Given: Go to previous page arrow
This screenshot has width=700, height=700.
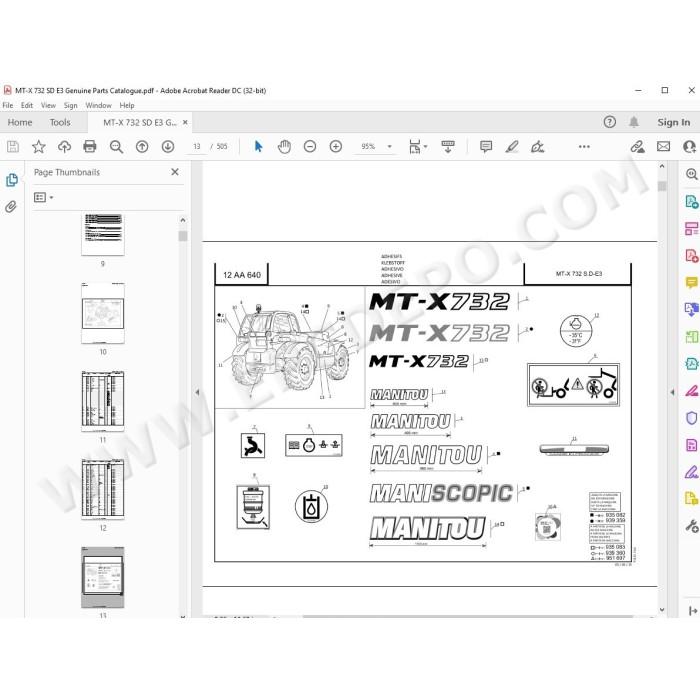Looking at the screenshot, I should coord(142,146).
